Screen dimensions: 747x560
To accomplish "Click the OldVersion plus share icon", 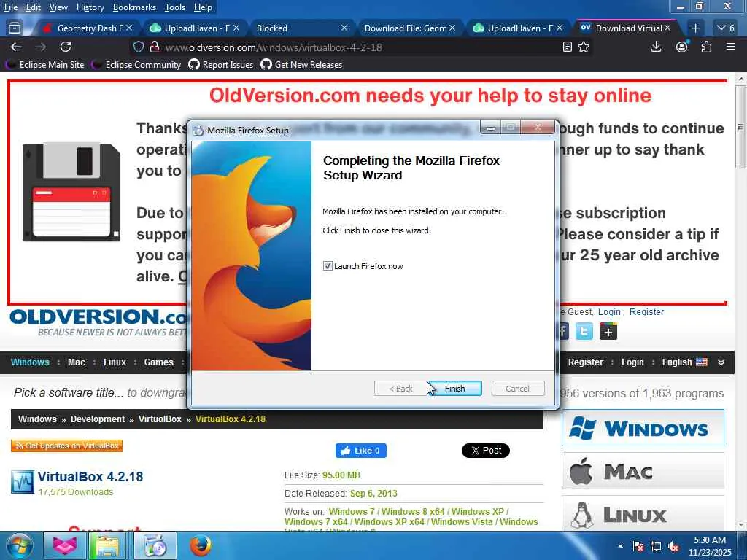I will [608, 331].
